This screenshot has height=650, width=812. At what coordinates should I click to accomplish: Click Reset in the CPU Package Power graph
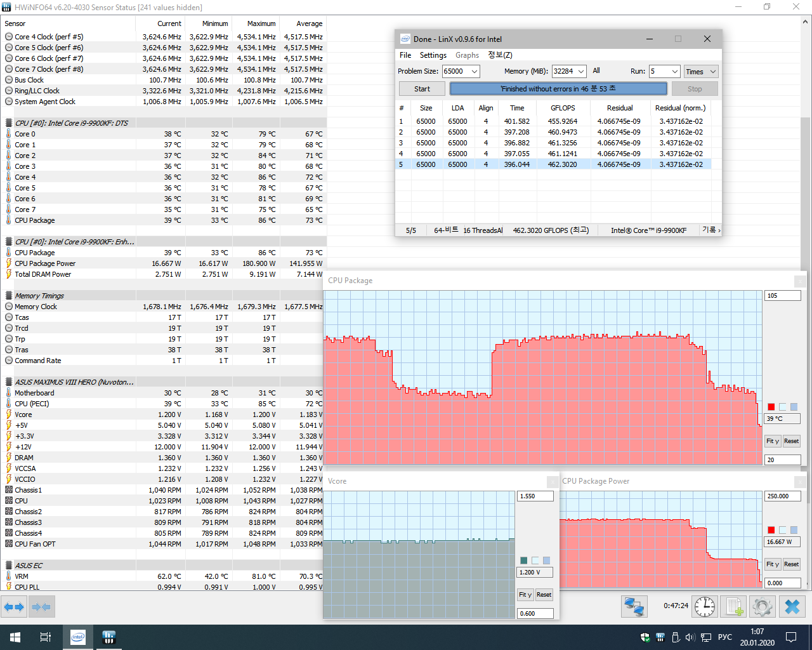coord(791,564)
